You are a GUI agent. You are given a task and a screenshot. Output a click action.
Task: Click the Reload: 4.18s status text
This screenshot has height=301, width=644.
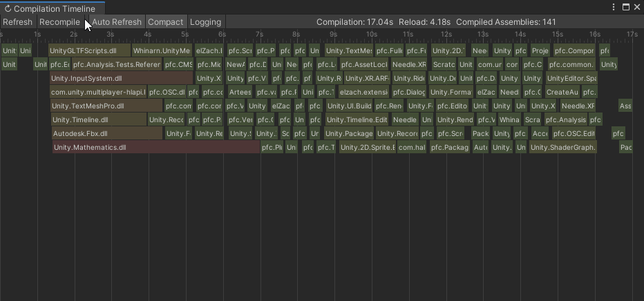(x=424, y=22)
